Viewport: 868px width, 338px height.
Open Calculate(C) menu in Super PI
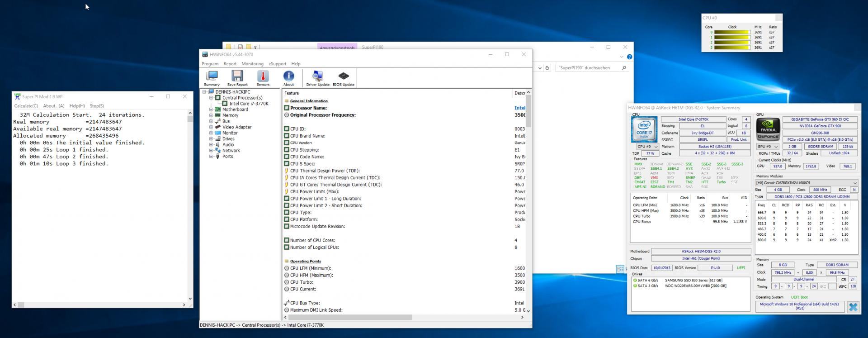tap(26, 106)
